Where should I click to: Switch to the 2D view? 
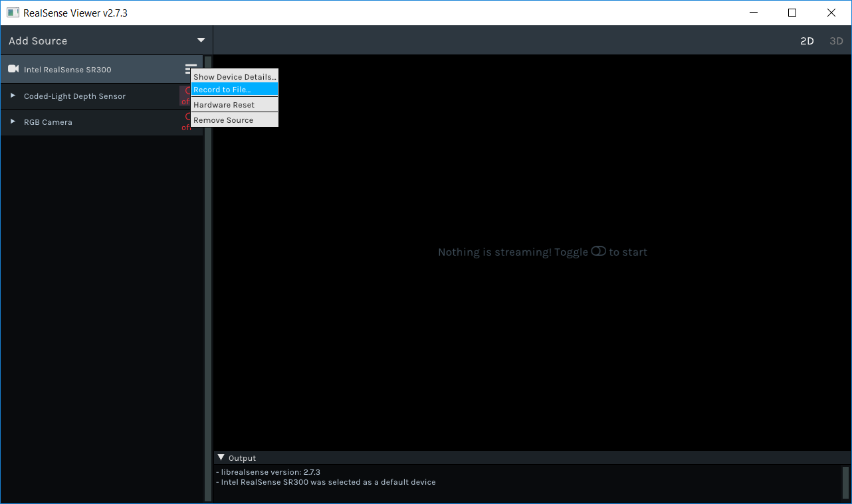pos(806,41)
